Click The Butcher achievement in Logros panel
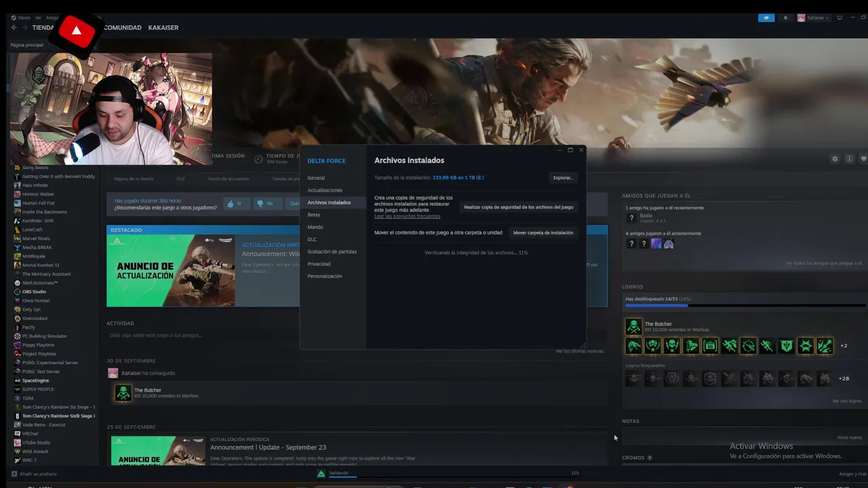The height and width of the screenshot is (488, 868). coord(633,327)
